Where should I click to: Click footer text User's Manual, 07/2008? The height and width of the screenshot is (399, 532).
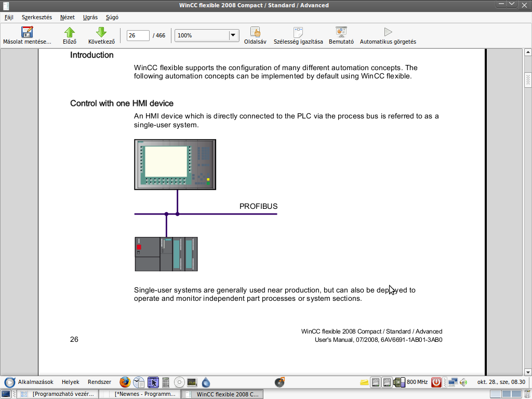coord(347,340)
